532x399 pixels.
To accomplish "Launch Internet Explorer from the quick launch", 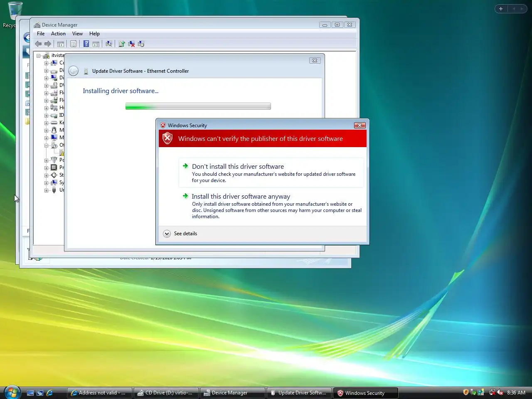I will tap(49, 393).
